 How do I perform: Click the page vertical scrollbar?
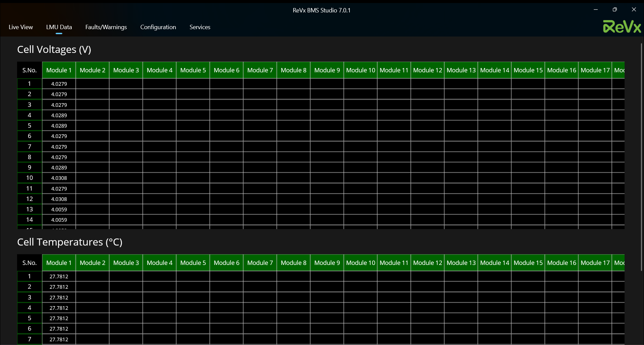point(641,157)
